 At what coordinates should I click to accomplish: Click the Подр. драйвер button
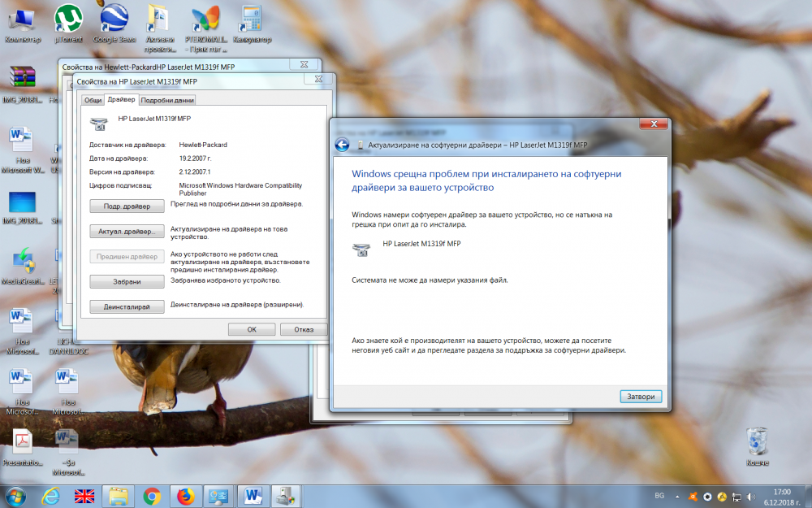coord(127,206)
